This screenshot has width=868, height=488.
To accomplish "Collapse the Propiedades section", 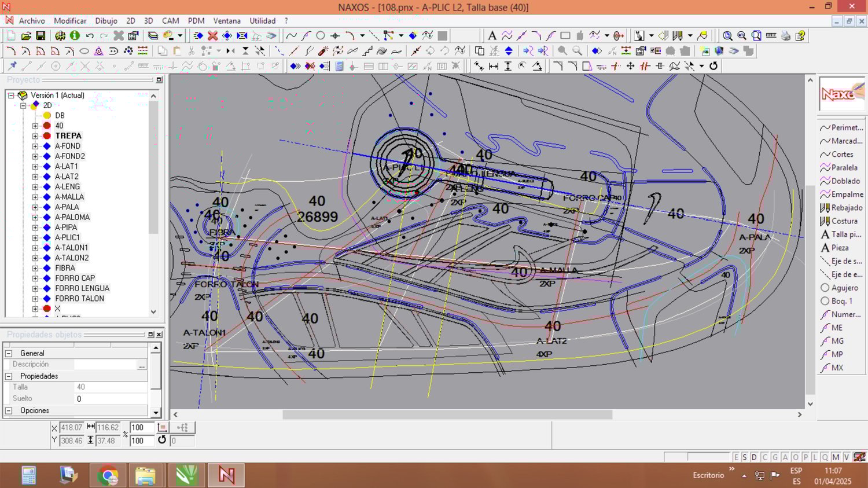I will [9, 376].
